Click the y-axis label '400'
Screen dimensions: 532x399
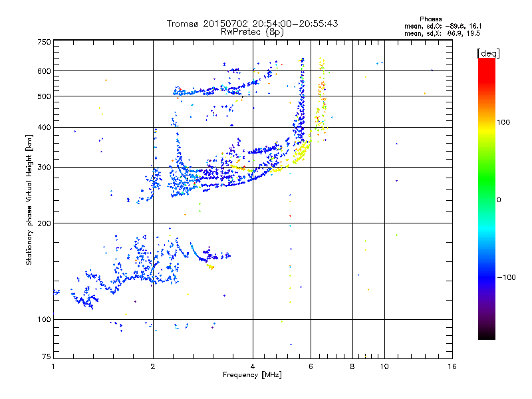click(x=44, y=128)
